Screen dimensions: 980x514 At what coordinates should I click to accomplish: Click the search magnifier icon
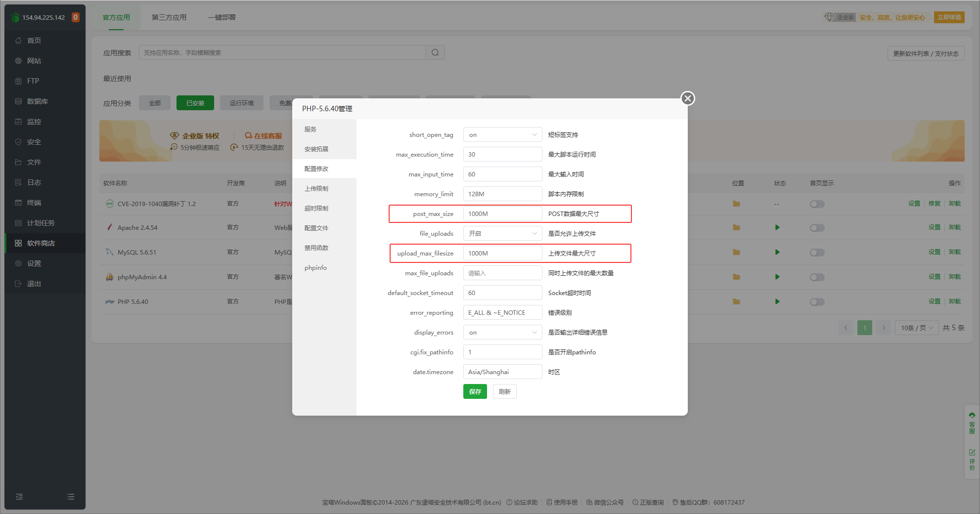pos(435,53)
